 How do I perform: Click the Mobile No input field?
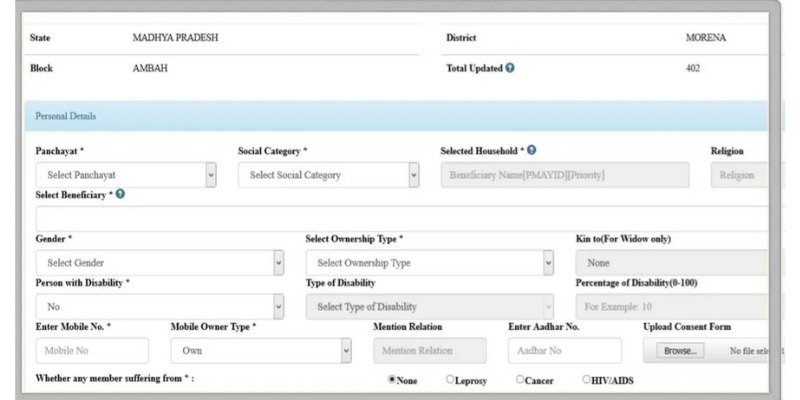point(92,351)
